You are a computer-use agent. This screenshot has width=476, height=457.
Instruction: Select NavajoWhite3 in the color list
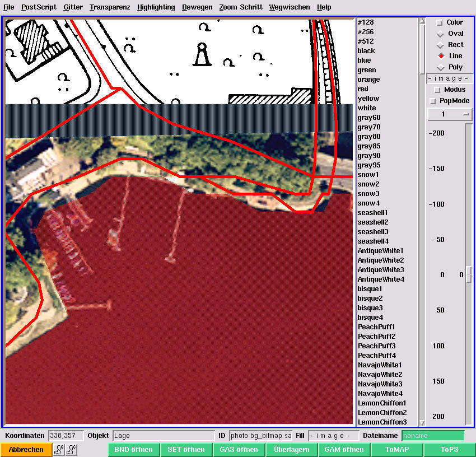pos(380,384)
